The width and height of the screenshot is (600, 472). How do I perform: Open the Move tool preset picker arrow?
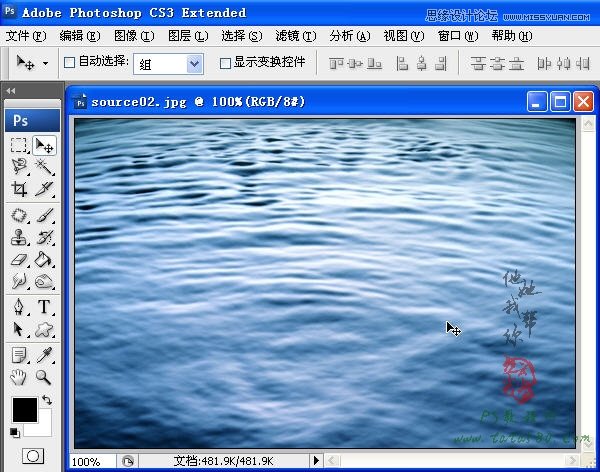[x=45, y=63]
